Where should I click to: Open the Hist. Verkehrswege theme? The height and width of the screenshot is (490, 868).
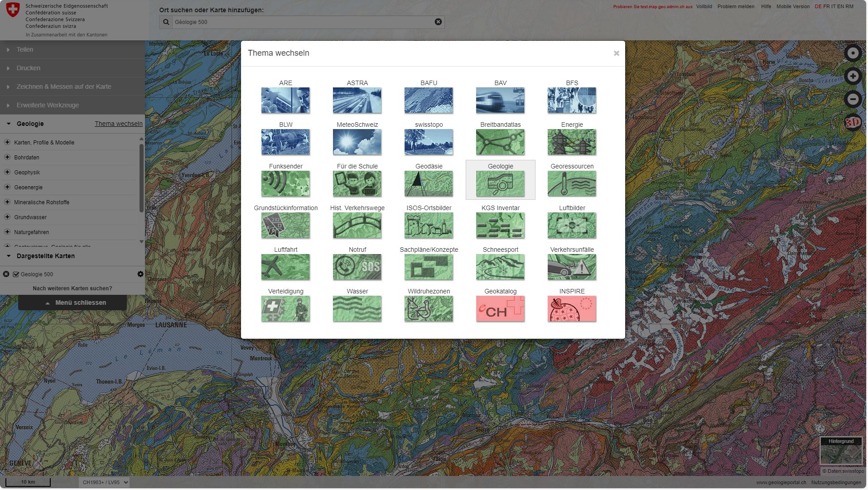(357, 225)
